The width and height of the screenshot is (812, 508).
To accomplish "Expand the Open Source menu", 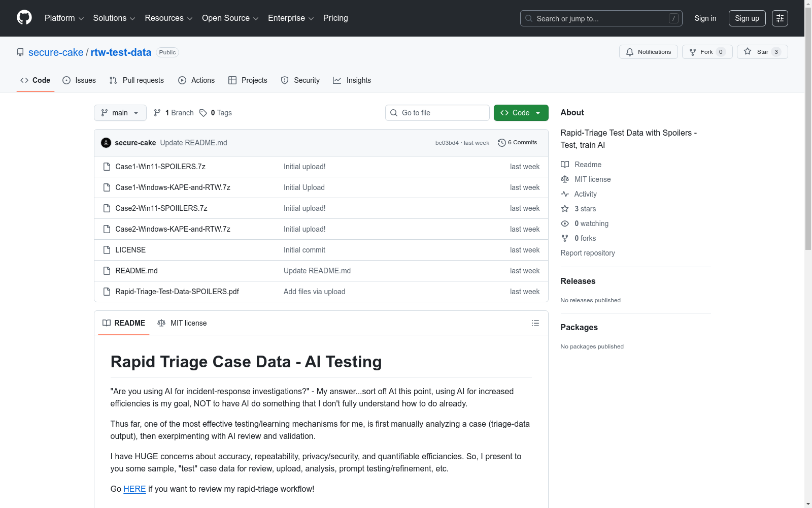I will [x=230, y=18].
